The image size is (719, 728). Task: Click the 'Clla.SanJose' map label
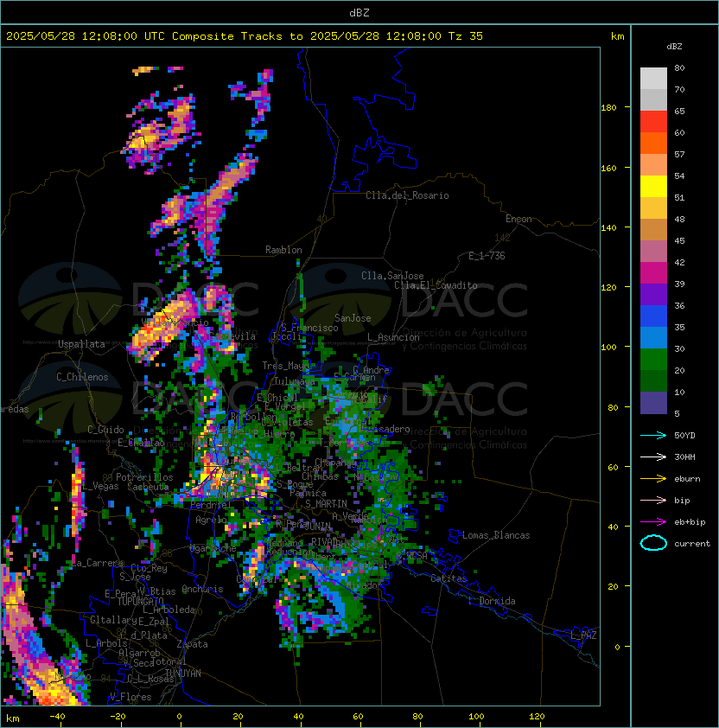(x=392, y=276)
